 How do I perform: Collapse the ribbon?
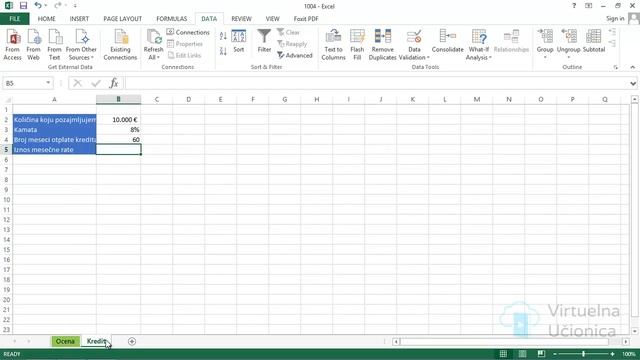pyautogui.click(x=633, y=67)
